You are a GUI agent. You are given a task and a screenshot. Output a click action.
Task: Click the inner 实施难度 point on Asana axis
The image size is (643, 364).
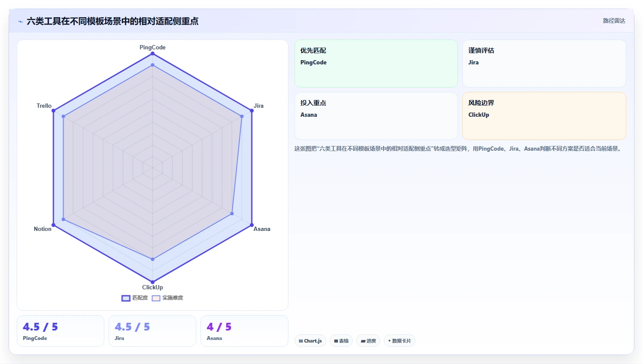pos(232,213)
